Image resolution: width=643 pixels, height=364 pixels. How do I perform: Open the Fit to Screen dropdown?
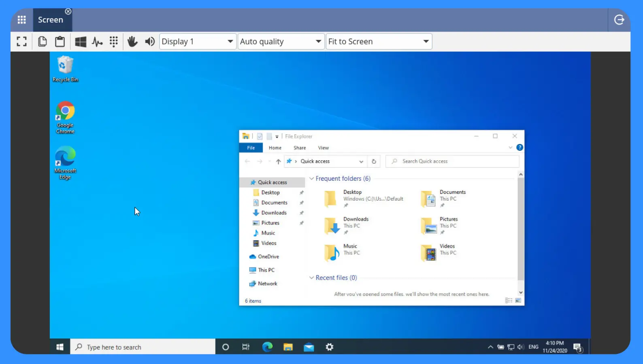coord(379,41)
